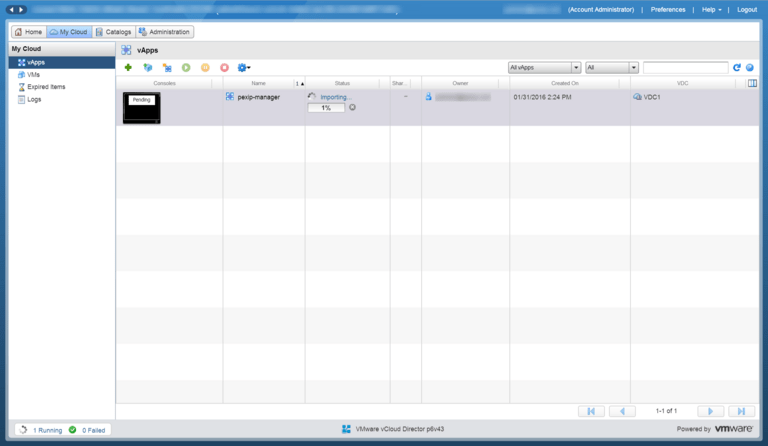Viewport: 768px width, 446px height.
Task: Open the column chooser icon
Action: (x=752, y=83)
